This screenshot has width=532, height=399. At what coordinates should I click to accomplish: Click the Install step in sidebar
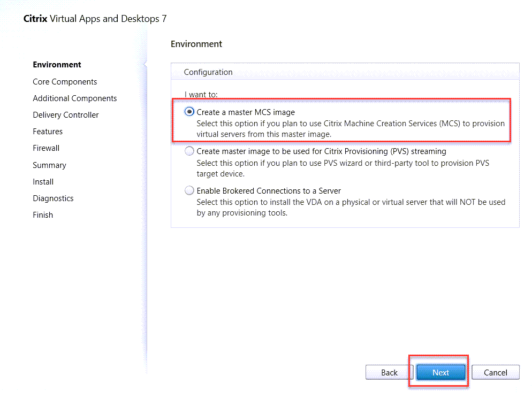tap(43, 182)
